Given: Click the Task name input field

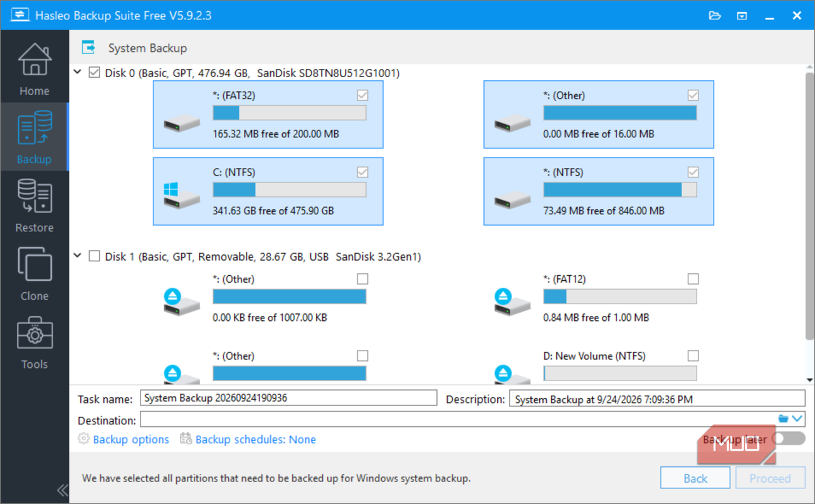Looking at the screenshot, I should point(288,398).
